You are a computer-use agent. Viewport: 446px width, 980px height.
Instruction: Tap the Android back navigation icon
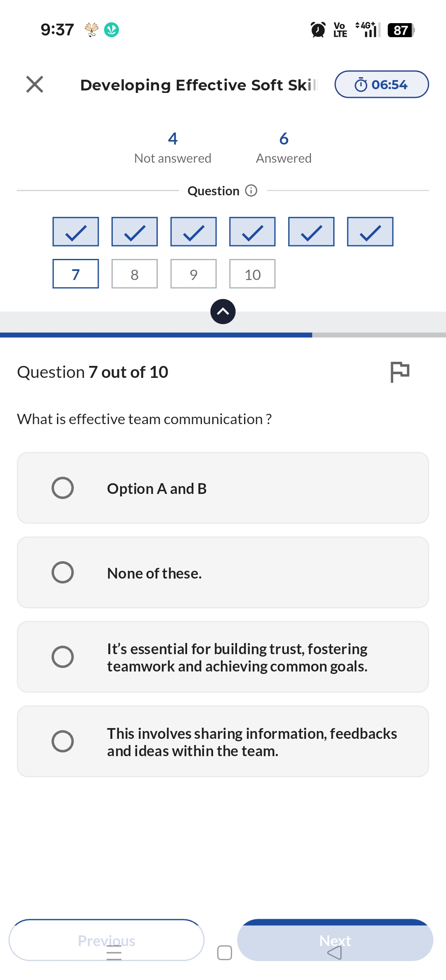click(334, 953)
